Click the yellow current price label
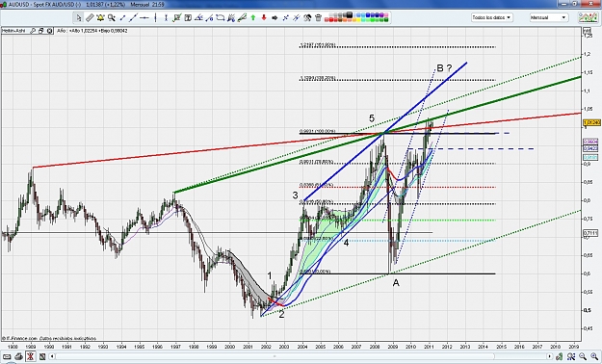Screen dimensions: 602x364 (591, 122)
